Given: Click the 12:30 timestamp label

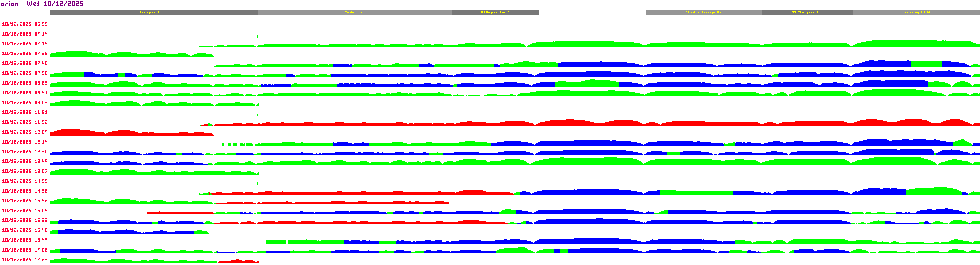Looking at the screenshot, I should tap(25, 152).
